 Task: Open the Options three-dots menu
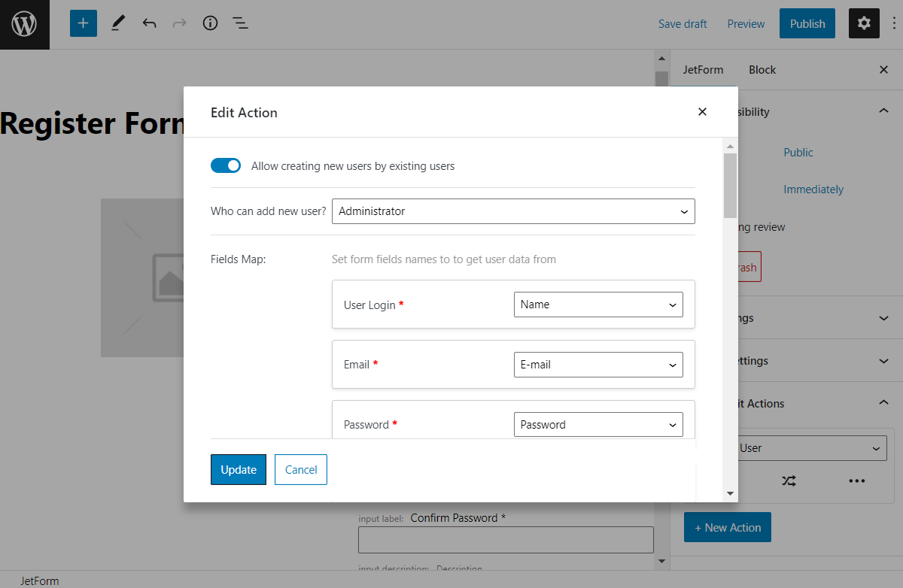click(892, 23)
